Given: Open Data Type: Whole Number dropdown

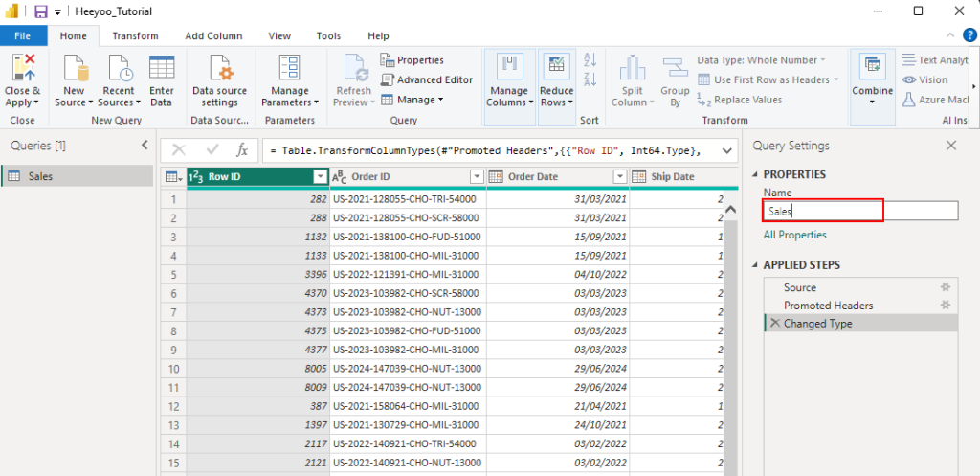Looking at the screenshot, I should [x=761, y=60].
